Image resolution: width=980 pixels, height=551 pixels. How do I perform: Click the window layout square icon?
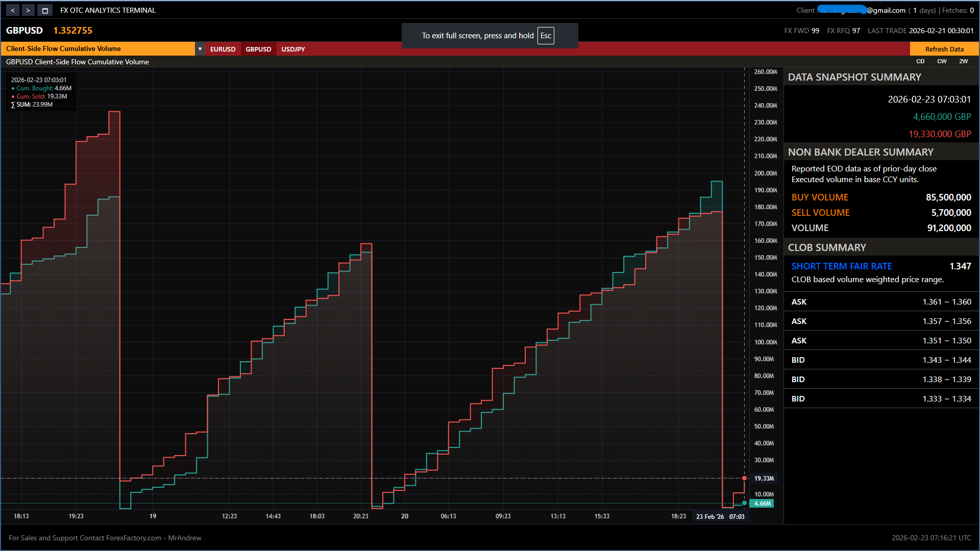click(45, 10)
